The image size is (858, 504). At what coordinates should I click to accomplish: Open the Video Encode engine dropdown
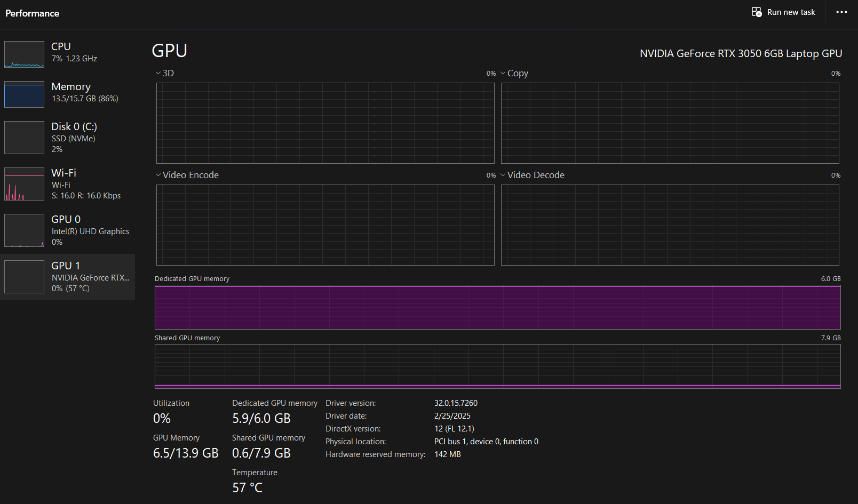[158, 175]
